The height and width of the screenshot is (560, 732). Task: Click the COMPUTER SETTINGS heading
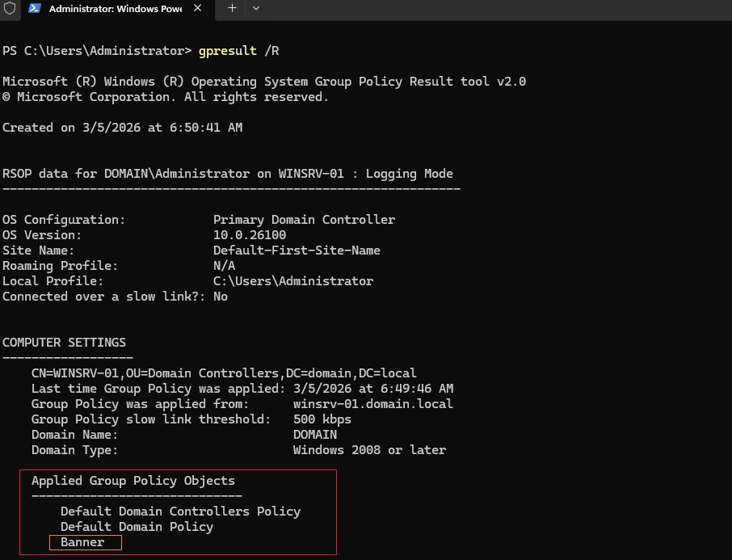point(64,343)
